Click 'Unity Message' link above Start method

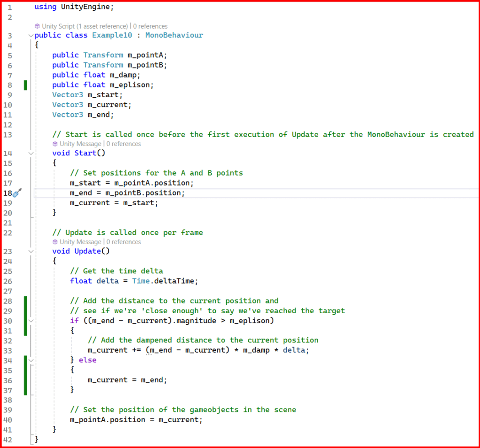(80, 144)
